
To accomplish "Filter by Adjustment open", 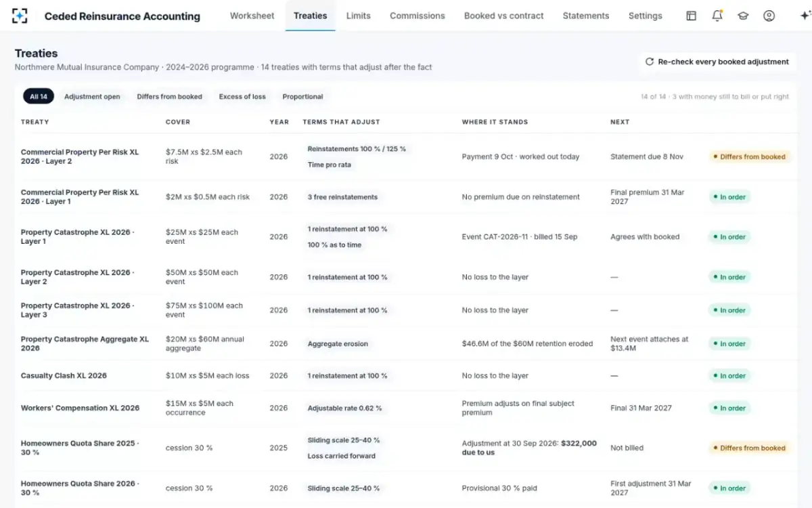I will coord(92,96).
